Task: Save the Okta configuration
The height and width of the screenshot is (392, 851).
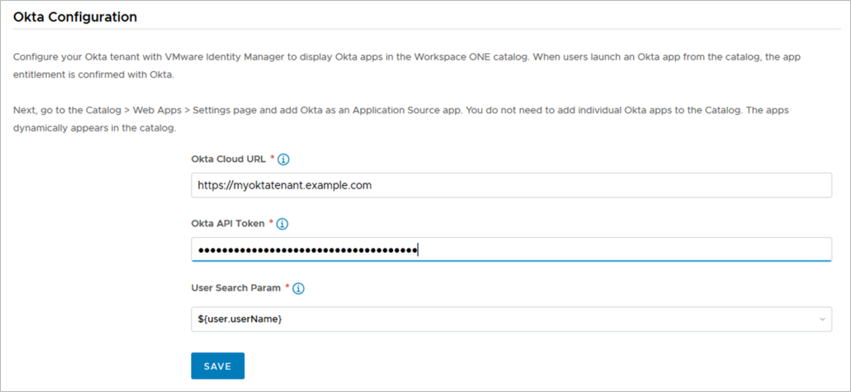Action: [x=218, y=366]
